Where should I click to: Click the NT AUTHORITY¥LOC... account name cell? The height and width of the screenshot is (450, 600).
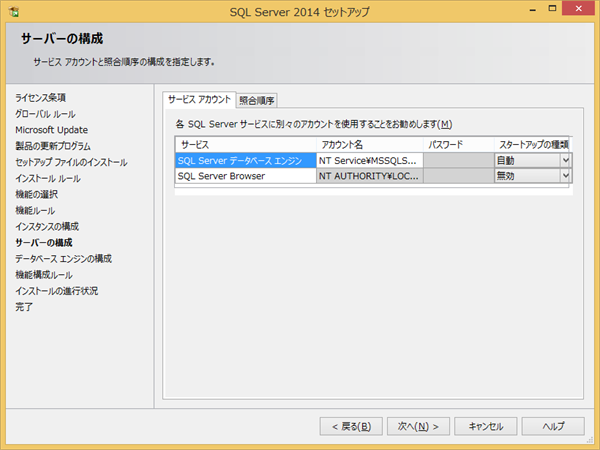point(370,176)
